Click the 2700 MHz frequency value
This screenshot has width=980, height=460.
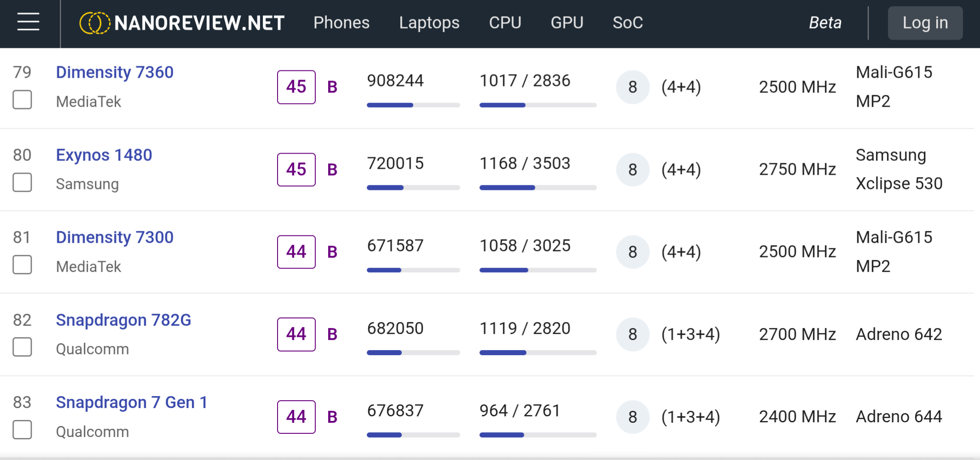coord(798,334)
